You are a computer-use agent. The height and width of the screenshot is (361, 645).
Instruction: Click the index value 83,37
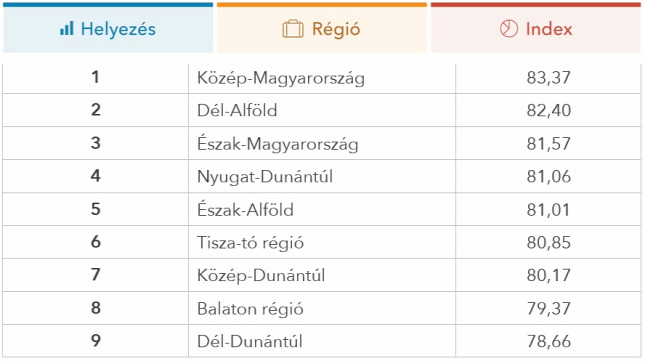[x=548, y=78]
